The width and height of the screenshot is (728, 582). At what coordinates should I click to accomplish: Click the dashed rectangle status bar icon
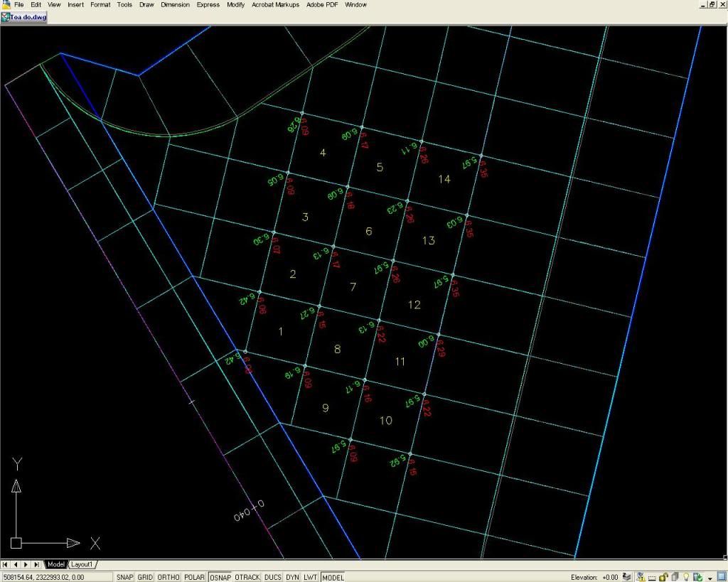click(652, 577)
